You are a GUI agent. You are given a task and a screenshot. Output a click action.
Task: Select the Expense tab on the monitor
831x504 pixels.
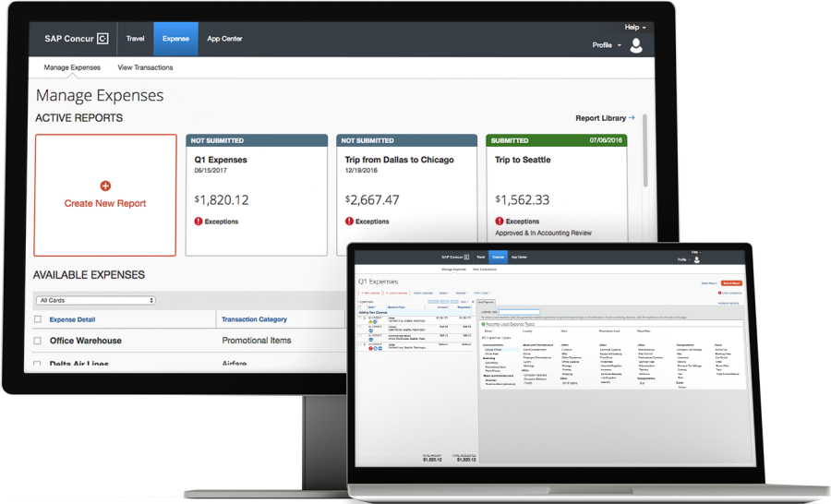click(x=176, y=39)
